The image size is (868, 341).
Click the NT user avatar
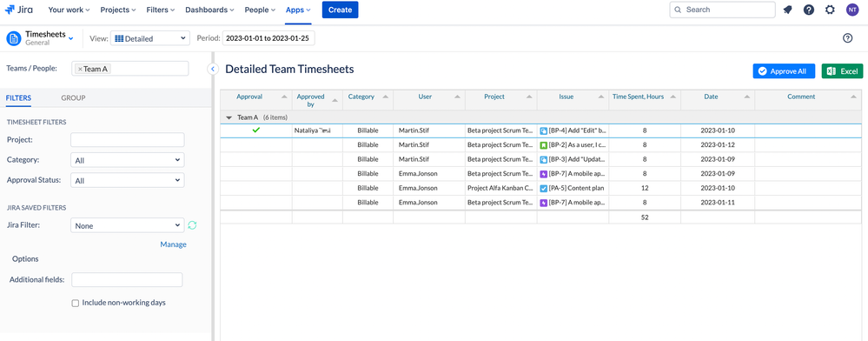pos(852,10)
